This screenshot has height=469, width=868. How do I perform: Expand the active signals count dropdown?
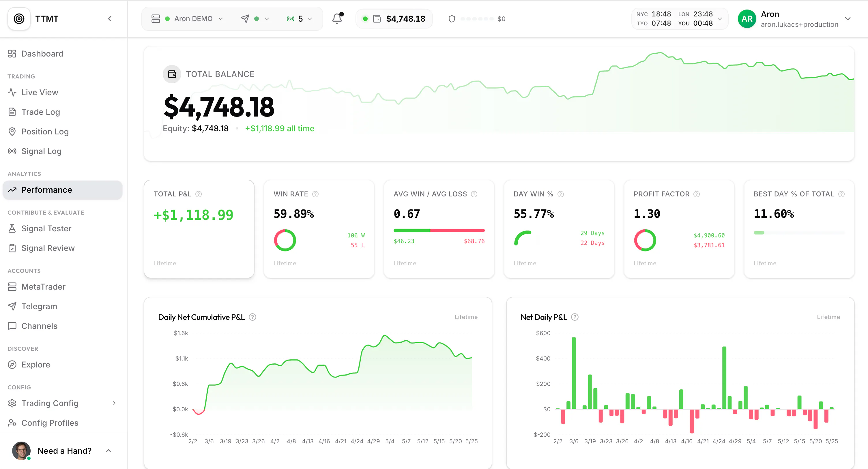coord(300,19)
